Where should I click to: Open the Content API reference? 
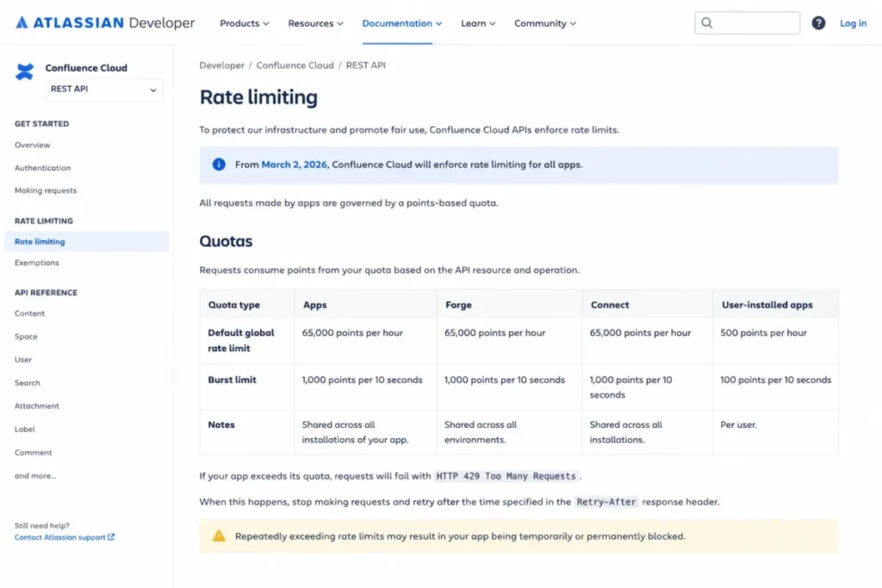coord(29,313)
